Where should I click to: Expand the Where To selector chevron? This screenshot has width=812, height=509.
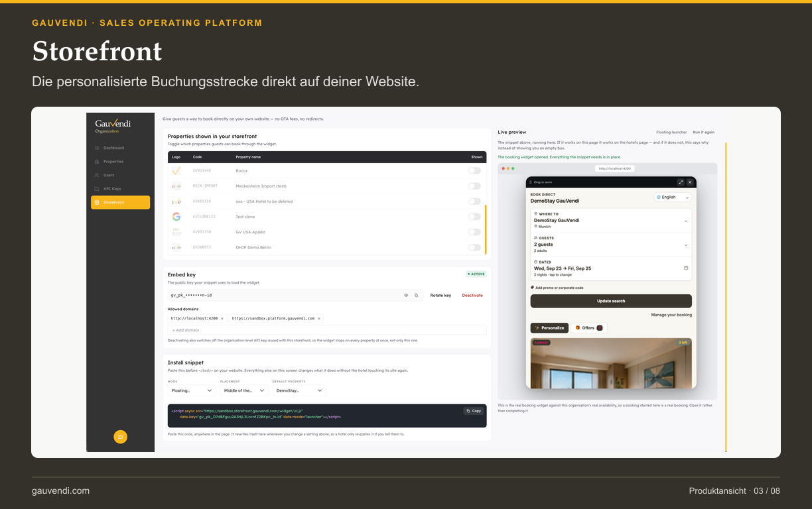click(x=686, y=221)
